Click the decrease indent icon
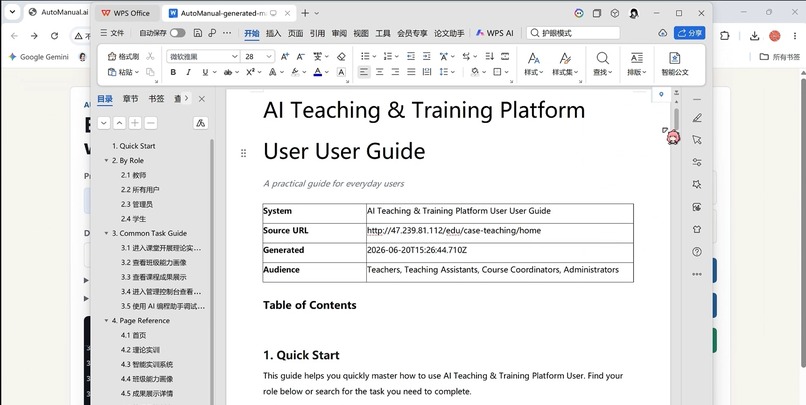Image resolution: width=806 pixels, height=405 pixels. [411, 57]
